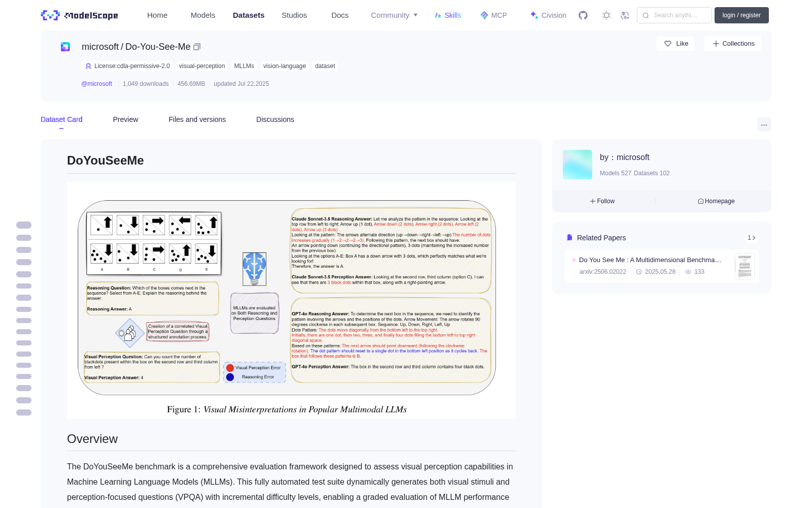Image resolution: width=812 pixels, height=508 pixels.
Task: Open the Civision sparkle link
Action: coord(548,15)
